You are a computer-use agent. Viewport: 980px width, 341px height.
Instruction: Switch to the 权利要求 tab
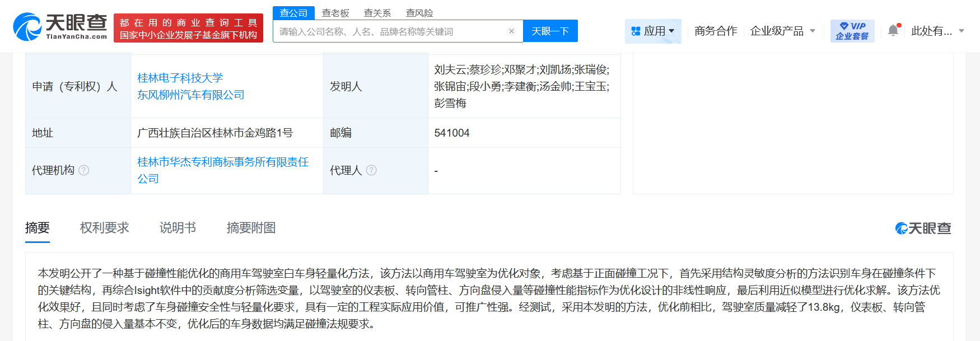coord(105,228)
